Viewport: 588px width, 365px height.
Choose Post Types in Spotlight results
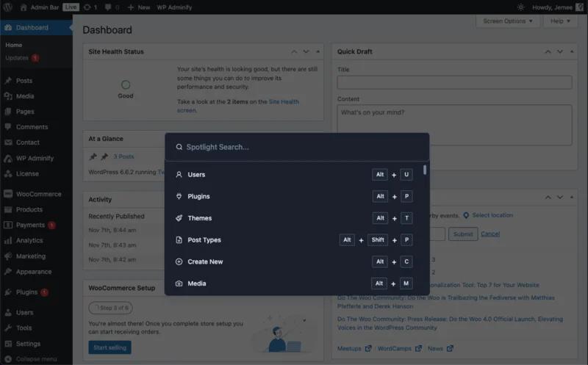click(294, 240)
